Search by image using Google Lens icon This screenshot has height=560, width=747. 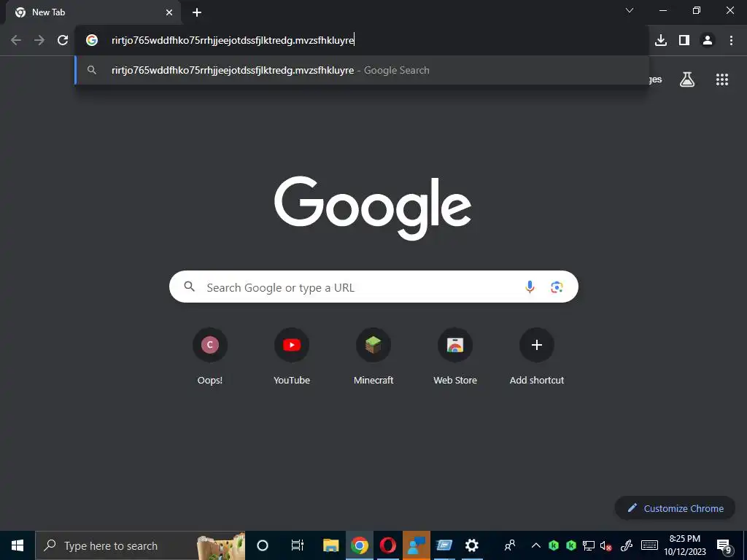(x=557, y=287)
